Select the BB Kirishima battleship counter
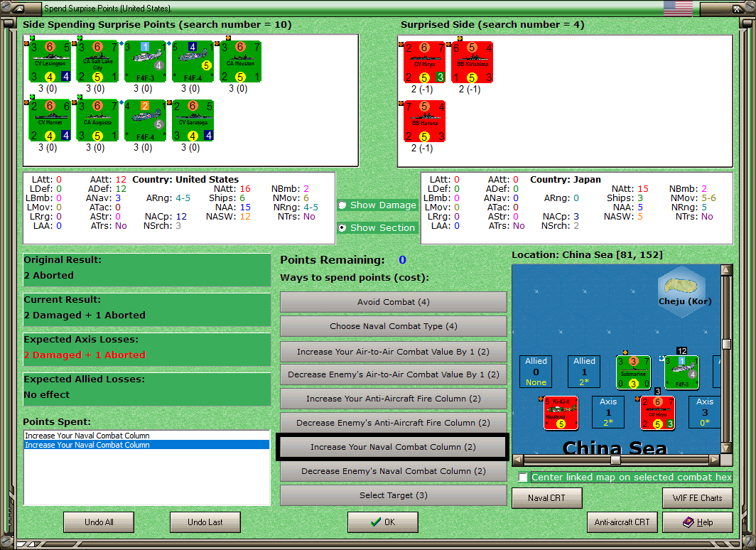Screen dimensions: 756x550 pos(472,63)
